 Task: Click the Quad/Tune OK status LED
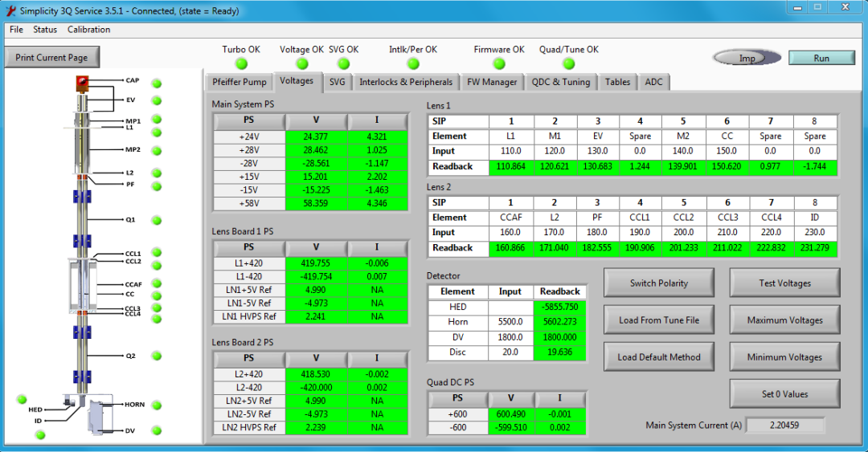click(569, 63)
